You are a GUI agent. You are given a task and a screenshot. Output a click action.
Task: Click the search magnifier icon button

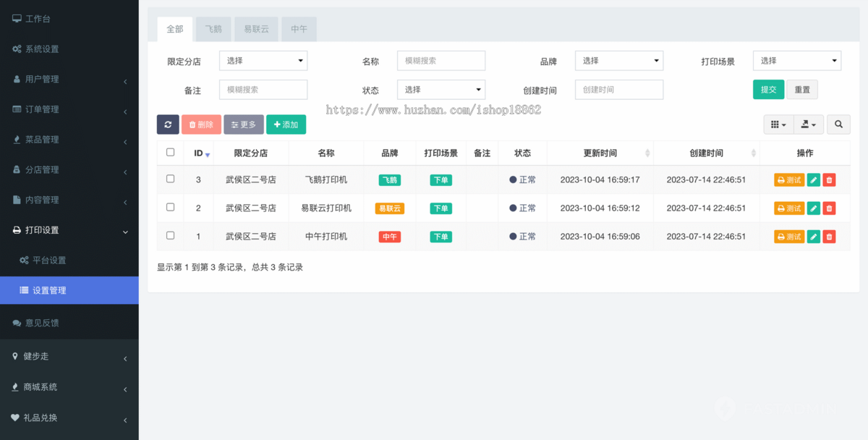click(x=838, y=124)
